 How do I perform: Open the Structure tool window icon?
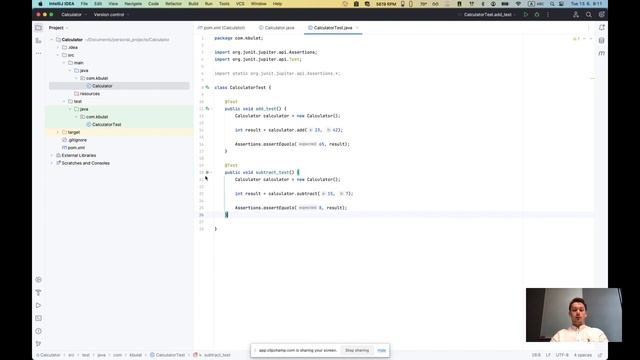(38, 40)
